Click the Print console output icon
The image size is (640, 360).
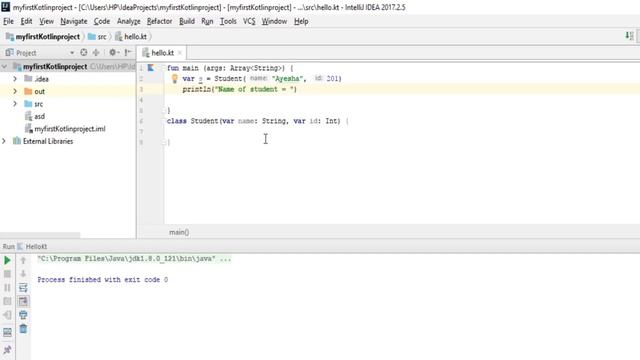tap(23, 315)
